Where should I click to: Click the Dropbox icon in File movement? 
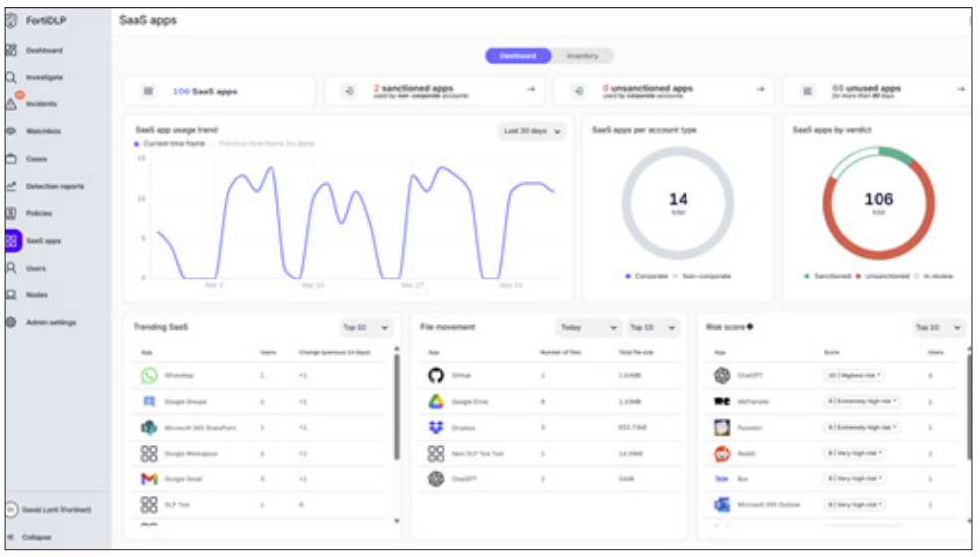(435, 427)
